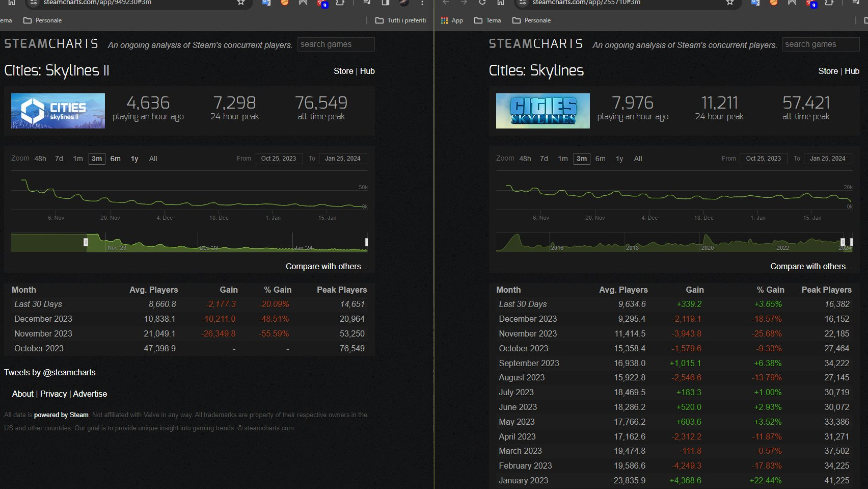Open the App shortcuts bookmark in the right browser
868x489 pixels.
click(452, 20)
